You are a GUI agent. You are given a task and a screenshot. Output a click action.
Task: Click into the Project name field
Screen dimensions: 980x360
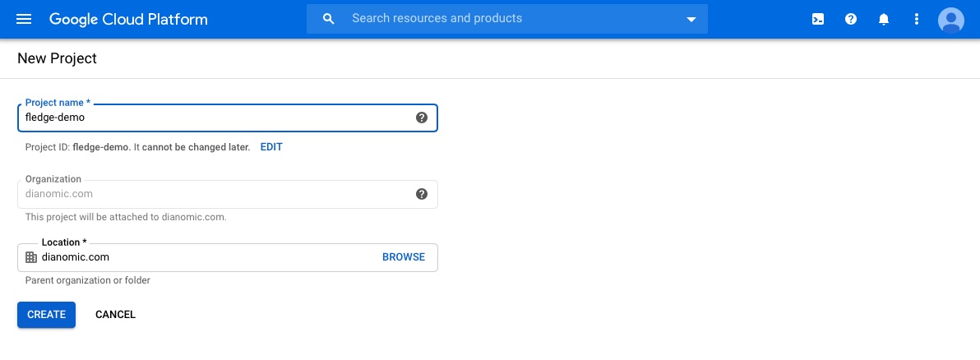[x=214, y=118]
